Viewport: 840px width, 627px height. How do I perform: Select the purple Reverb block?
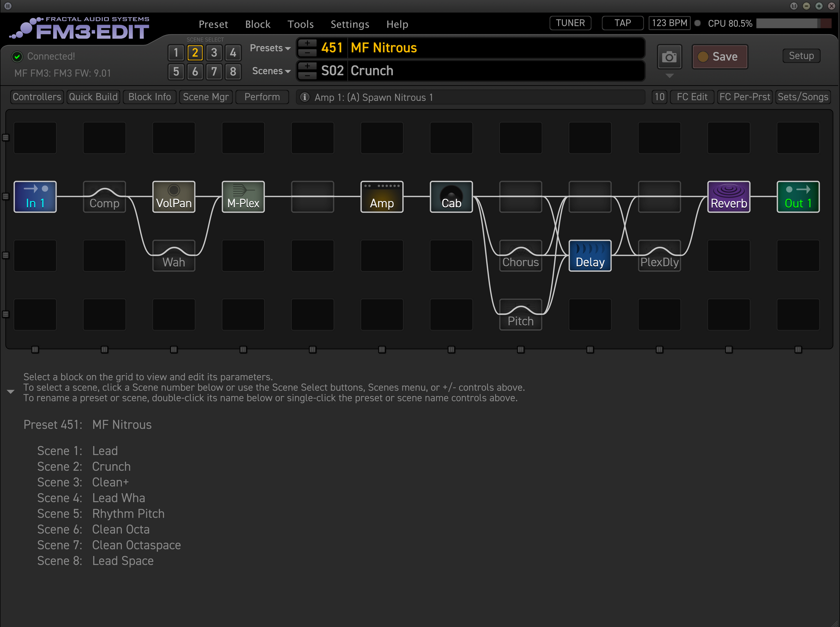[728, 197]
